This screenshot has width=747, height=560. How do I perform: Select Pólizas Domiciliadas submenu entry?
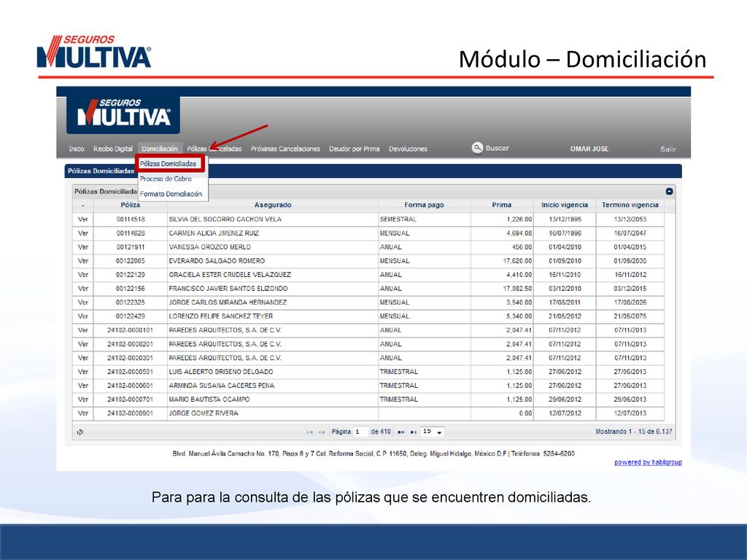169,163
